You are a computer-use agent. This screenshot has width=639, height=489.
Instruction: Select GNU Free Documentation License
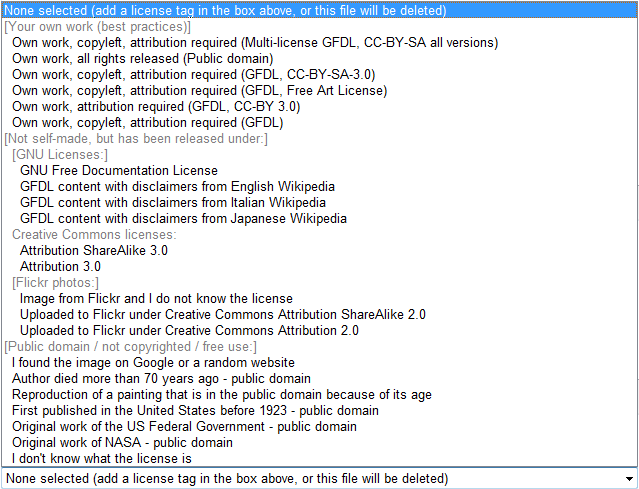click(x=118, y=171)
